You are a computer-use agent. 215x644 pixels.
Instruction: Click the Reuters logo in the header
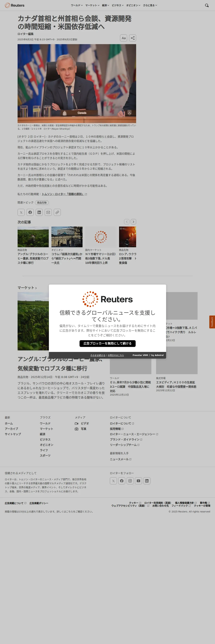15,5
